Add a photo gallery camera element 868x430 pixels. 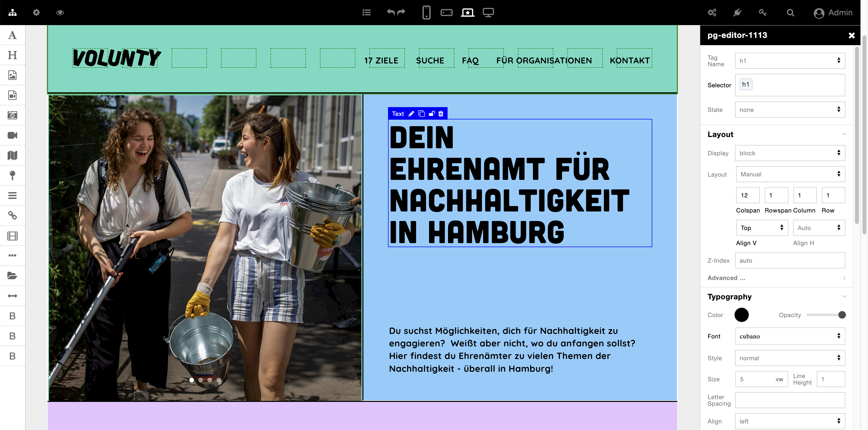13,115
